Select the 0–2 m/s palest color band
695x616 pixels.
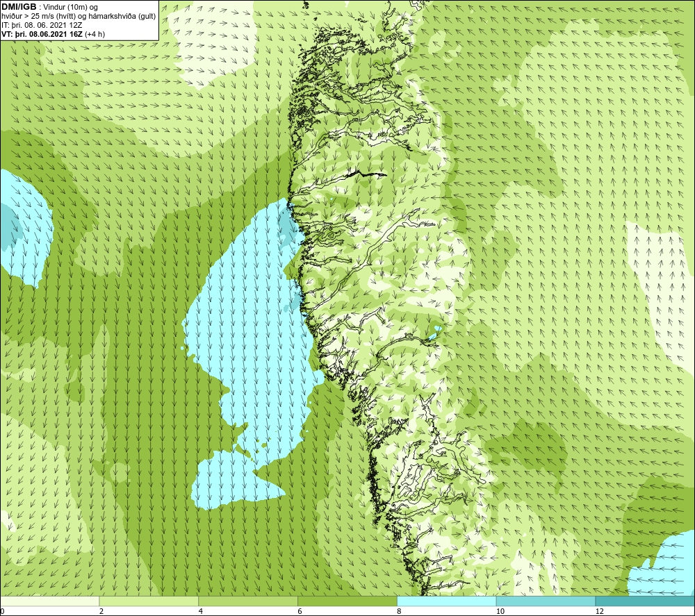(x=49, y=601)
